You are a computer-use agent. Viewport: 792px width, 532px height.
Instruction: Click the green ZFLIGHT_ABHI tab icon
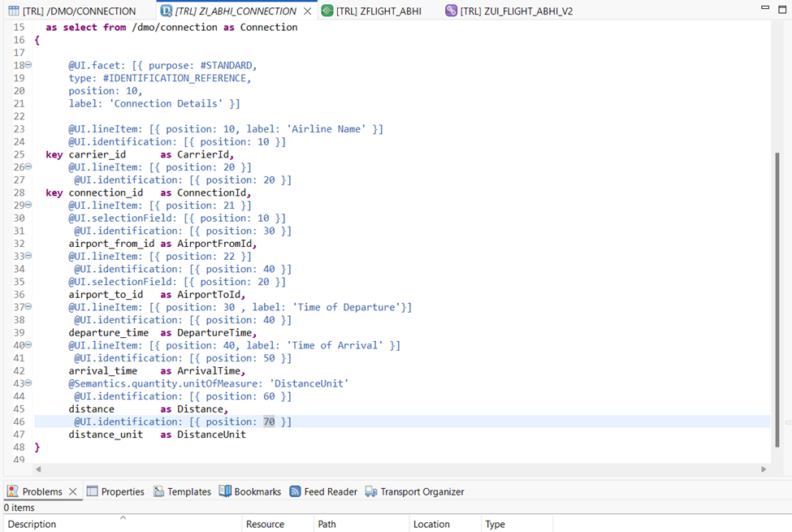tap(327, 11)
